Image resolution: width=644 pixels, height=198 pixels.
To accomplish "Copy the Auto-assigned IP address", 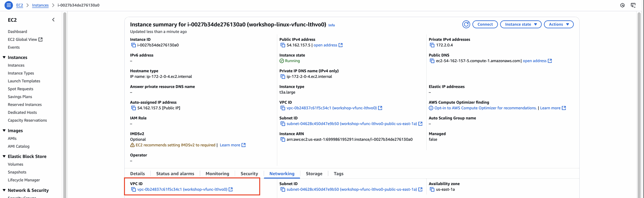I will pyautogui.click(x=133, y=108).
